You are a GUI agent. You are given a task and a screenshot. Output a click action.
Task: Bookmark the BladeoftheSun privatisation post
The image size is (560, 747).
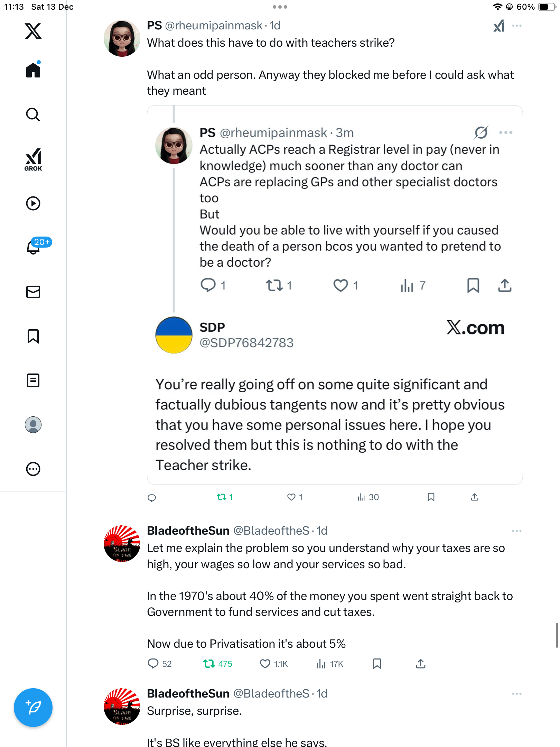pos(377,664)
